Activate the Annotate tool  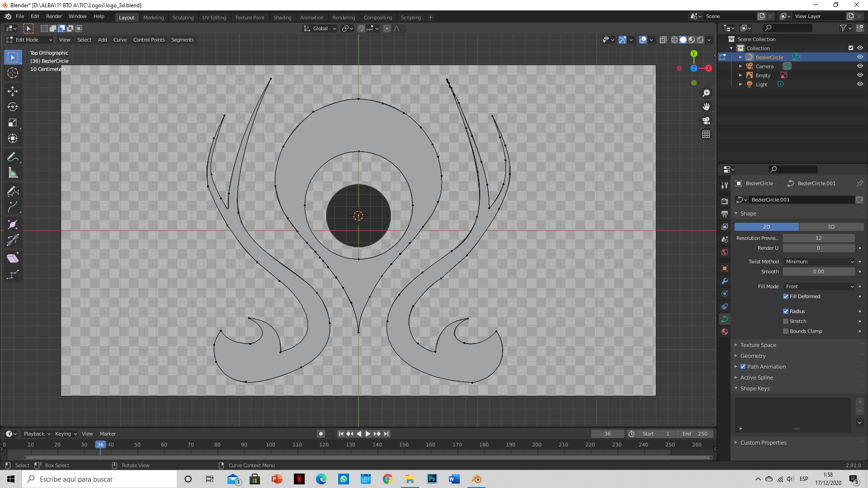[13, 157]
